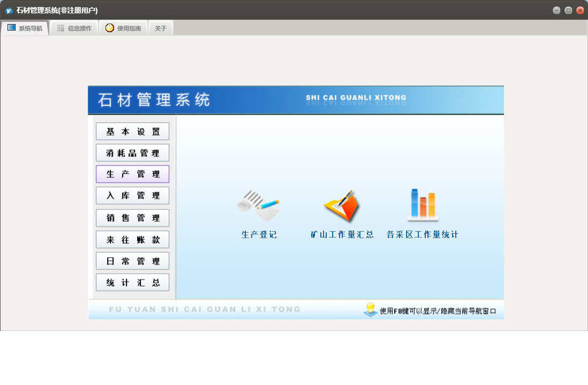Click the 各采区工作量统计 text label

click(423, 235)
